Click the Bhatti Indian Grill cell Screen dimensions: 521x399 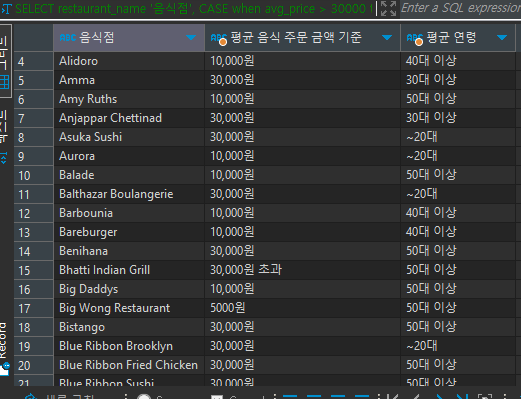click(129, 270)
